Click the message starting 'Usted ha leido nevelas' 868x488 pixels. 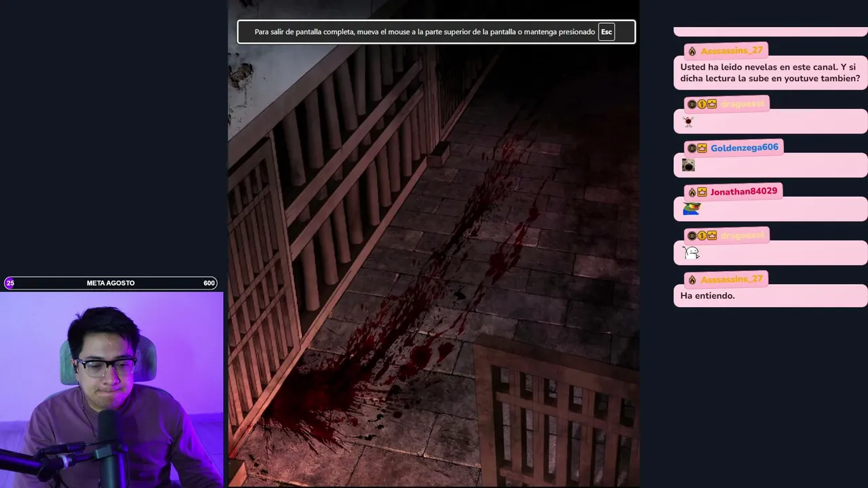[x=770, y=73]
